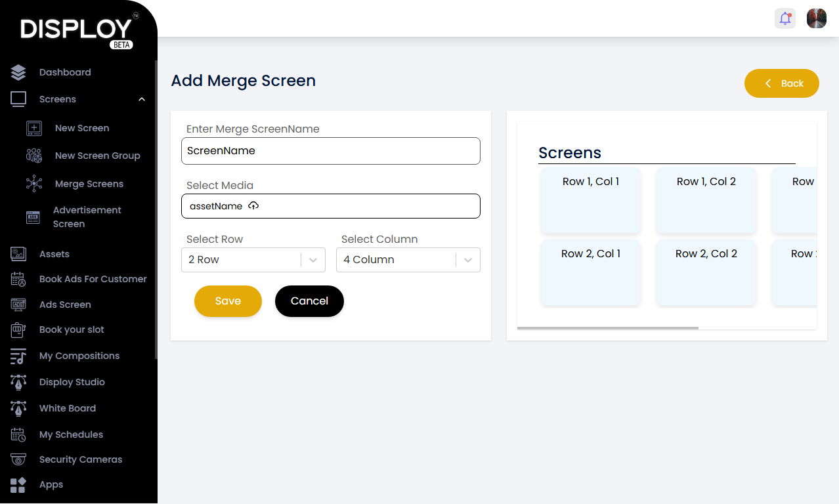
Task: Open the notifications bell
Action: click(785, 18)
